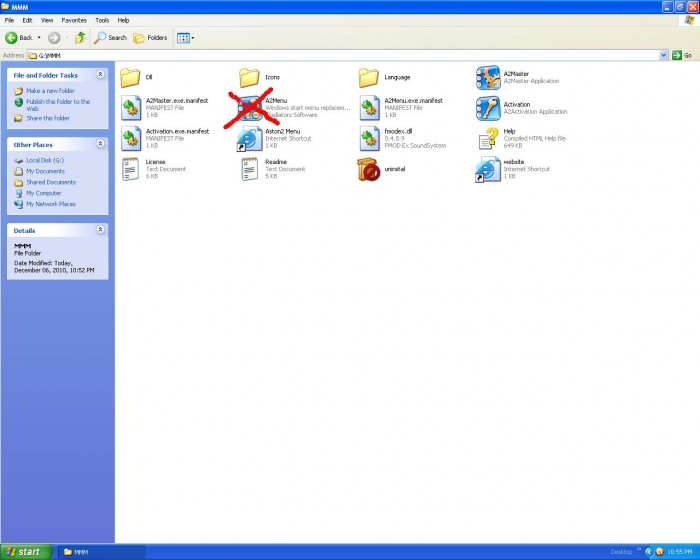Select the A2Master application icon
This screenshot has height=560, width=700.
coord(488,78)
